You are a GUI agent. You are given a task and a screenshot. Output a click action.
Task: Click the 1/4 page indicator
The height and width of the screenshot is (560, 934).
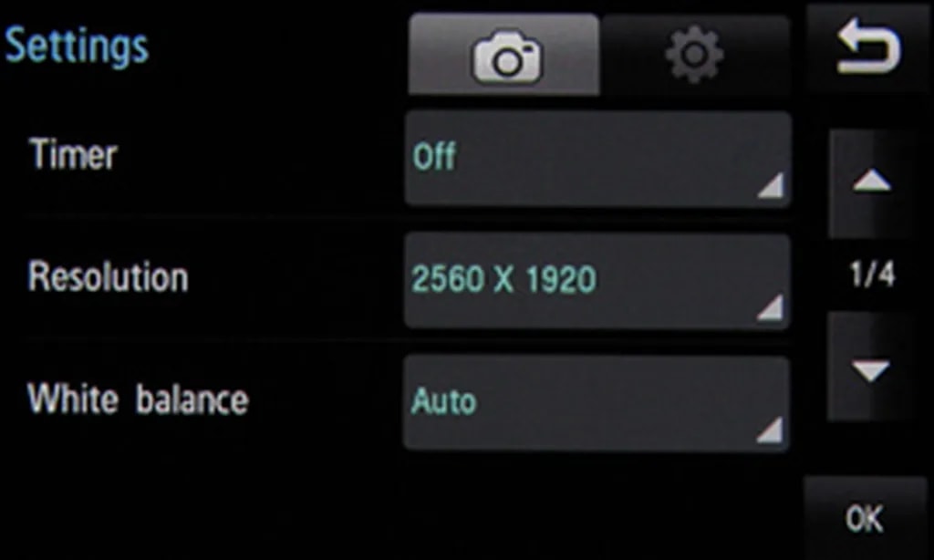coord(873,274)
